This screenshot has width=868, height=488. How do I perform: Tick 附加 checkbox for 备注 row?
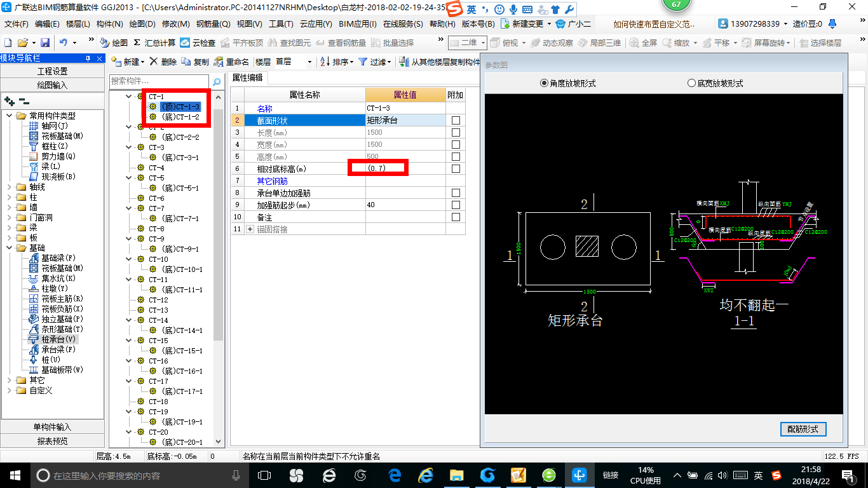pyautogui.click(x=456, y=217)
